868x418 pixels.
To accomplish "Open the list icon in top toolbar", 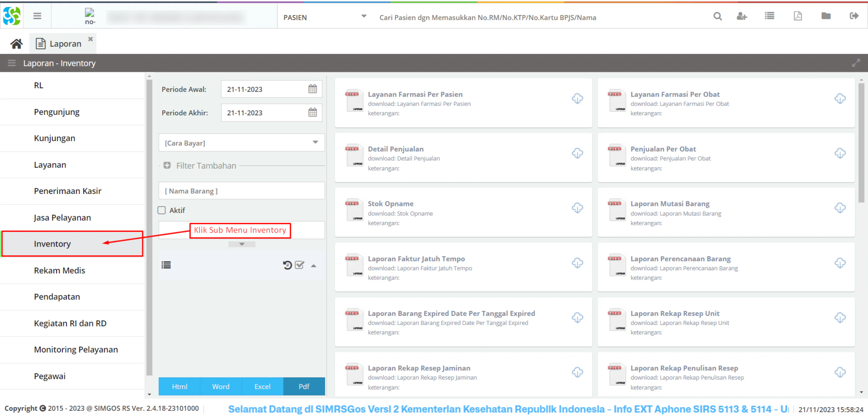I will click(x=770, y=16).
